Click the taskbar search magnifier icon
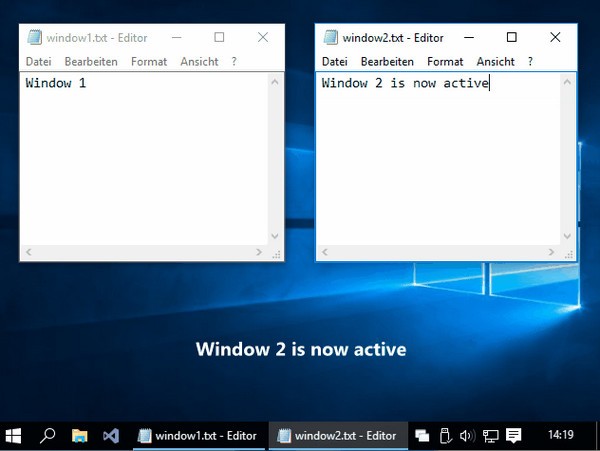This screenshot has height=451, width=600. click(x=47, y=435)
